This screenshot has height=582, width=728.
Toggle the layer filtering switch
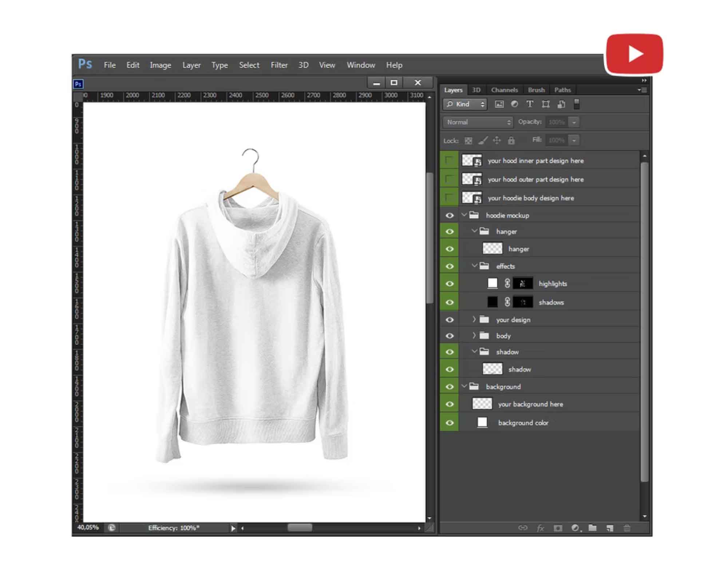click(x=577, y=104)
